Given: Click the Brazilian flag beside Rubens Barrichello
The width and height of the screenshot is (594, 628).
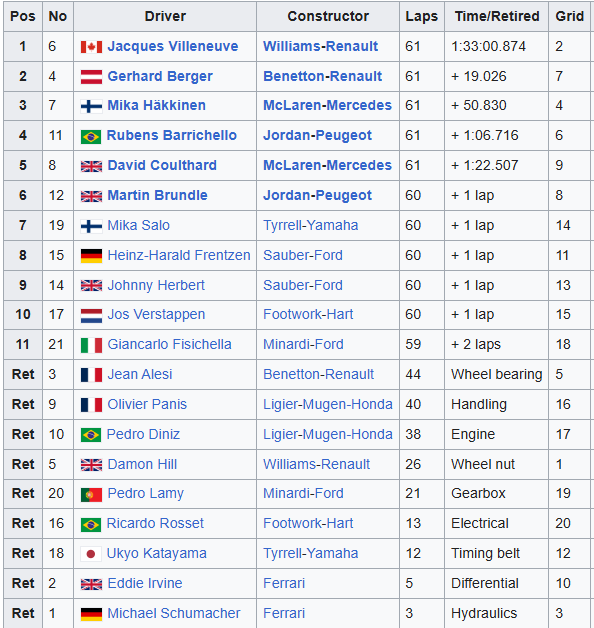Looking at the screenshot, I should 91,137.
